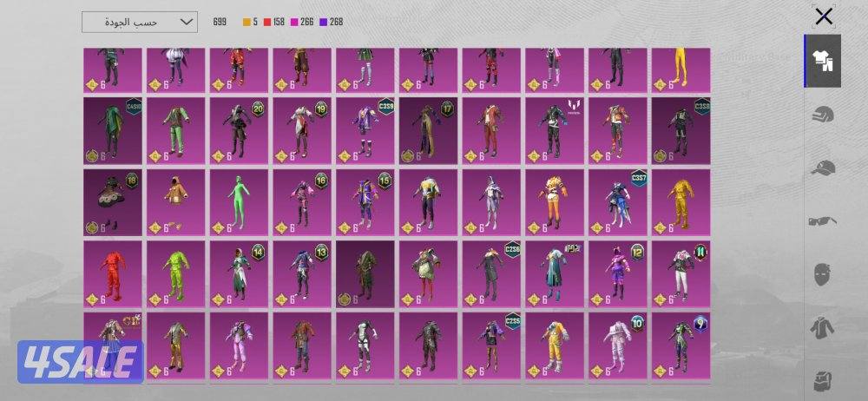Select the outfits category icon in sidebar

(822, 61)
